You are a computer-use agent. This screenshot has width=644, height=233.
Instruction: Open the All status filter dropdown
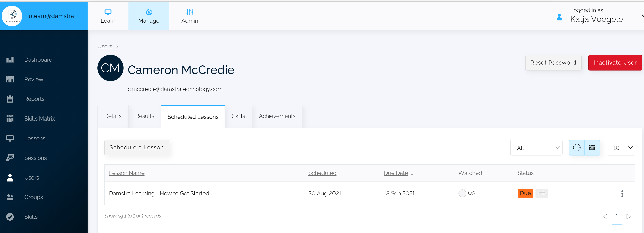(536, 147)
